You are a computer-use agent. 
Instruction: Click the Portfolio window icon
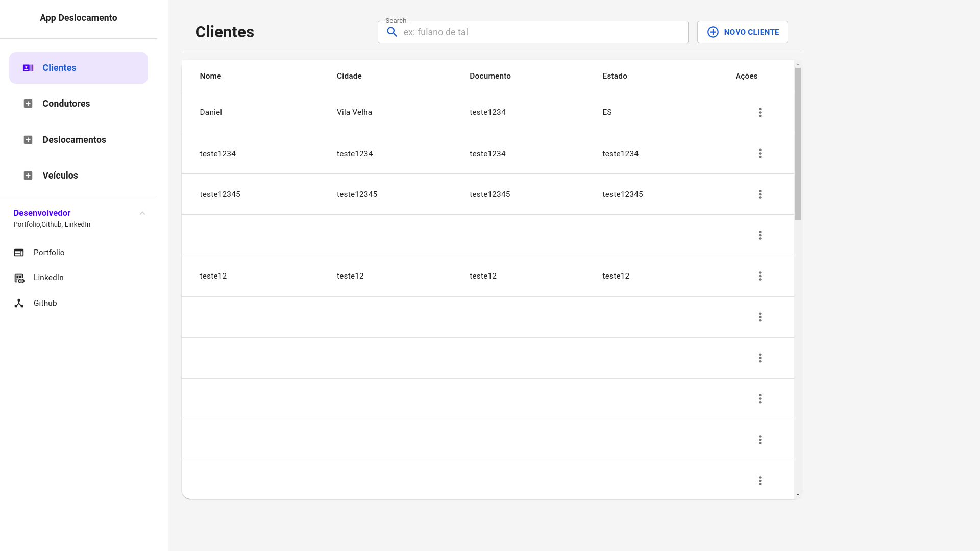(19, 253)
